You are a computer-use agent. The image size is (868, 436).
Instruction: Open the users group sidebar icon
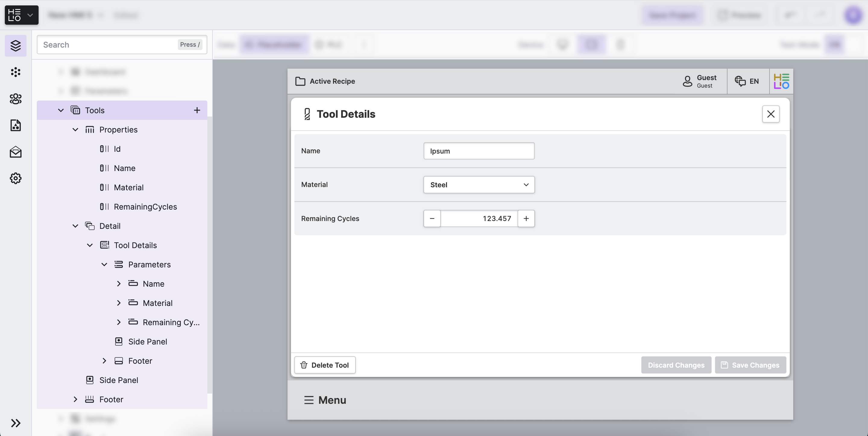(x=15, y=99)
